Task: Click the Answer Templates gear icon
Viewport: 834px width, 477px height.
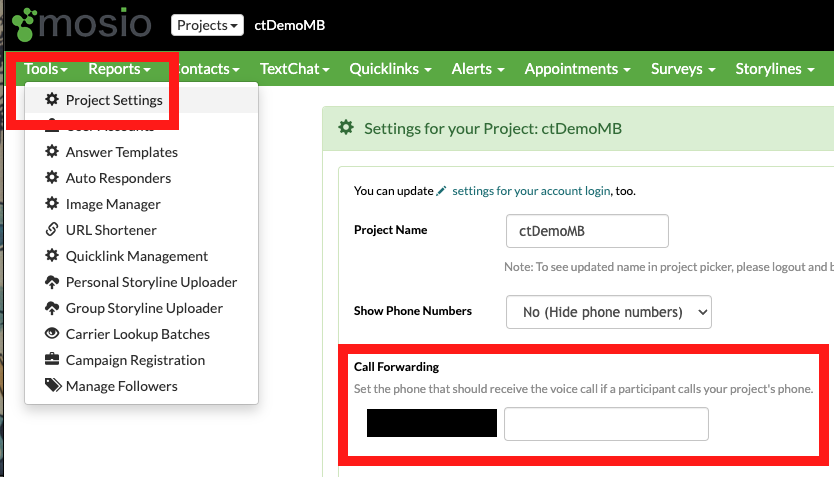Action: coord(52,151)
